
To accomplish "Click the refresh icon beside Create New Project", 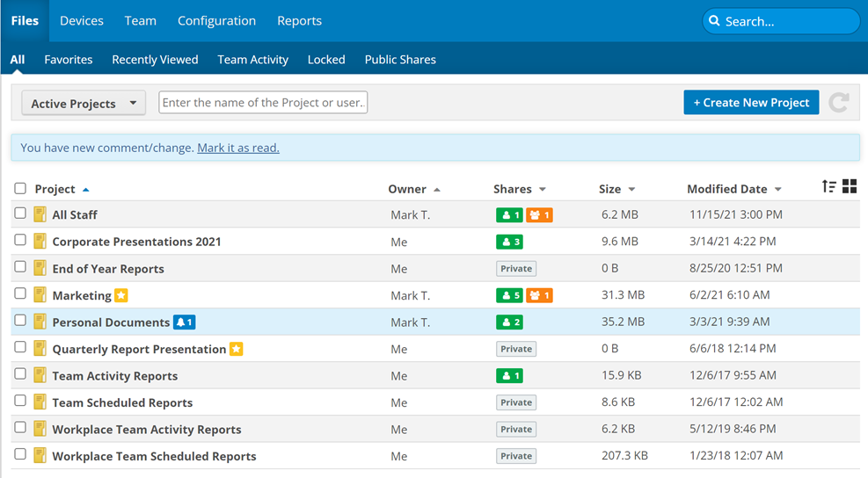I will (x=839, y=103).
